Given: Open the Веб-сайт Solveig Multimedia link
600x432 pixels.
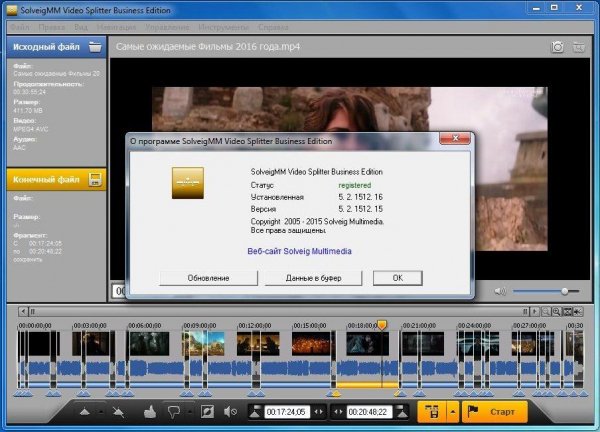Looking at the screenshot, I should (x=299, y=251).
